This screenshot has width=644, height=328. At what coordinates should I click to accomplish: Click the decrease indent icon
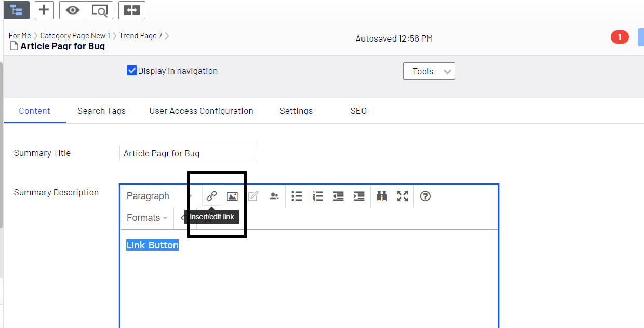pyautogui.click(x=338, y=196)
